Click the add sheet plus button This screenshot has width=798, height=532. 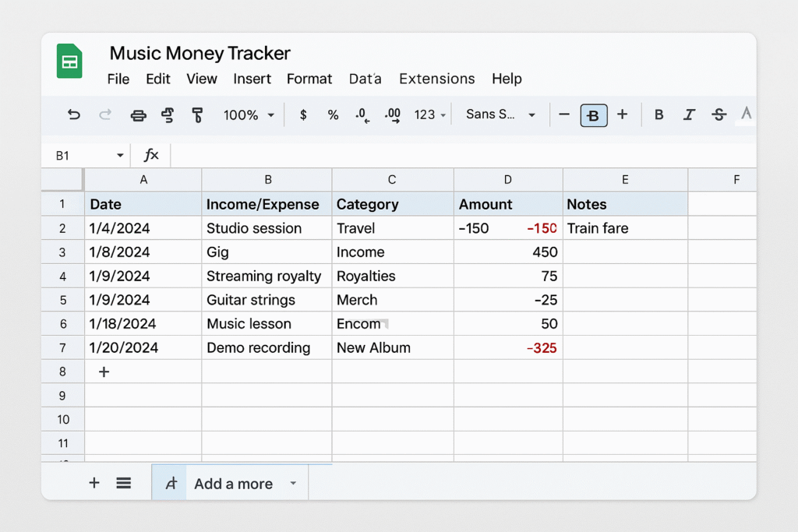(x=94, y=483)
